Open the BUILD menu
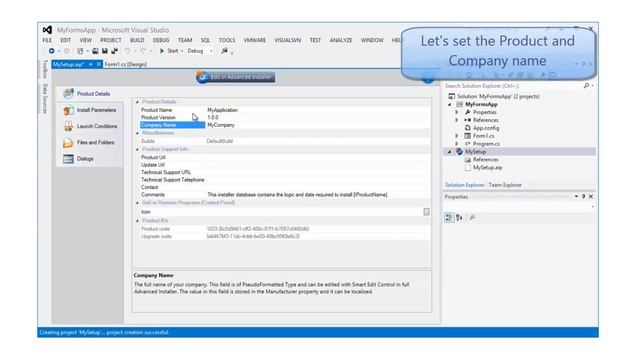The width and height of the screenshot is (640, 360). [137, 40]
